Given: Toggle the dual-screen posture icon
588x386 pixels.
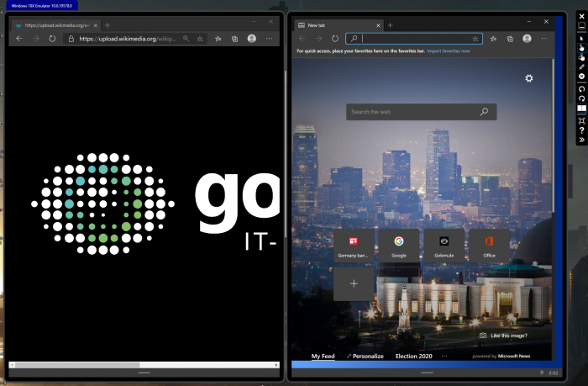Looking at the screenshot, I should (x=581, y=108).
